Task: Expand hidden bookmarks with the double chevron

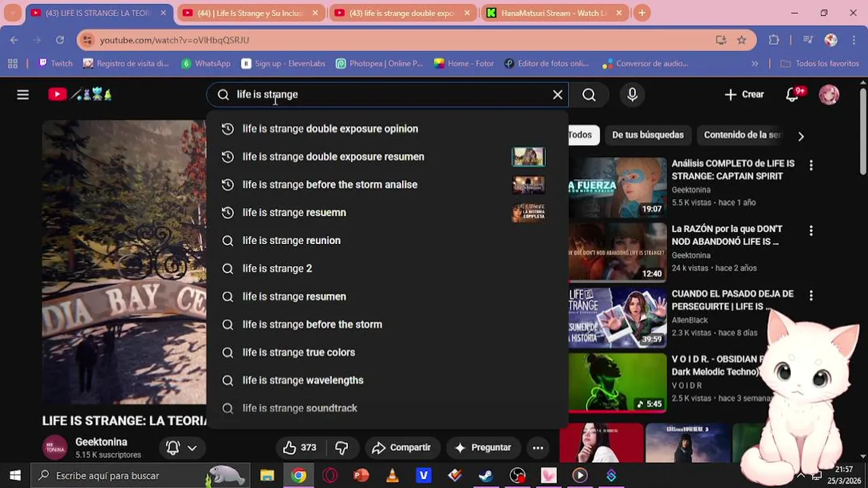Action: coord(755,64)
